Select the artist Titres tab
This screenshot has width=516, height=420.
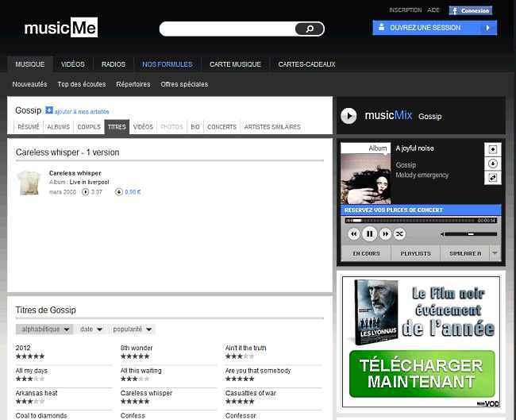[x=117, y=127]
